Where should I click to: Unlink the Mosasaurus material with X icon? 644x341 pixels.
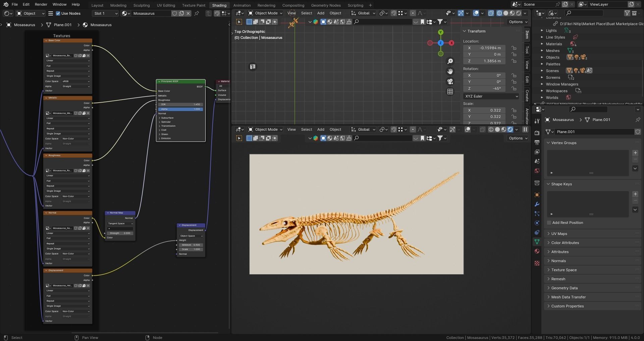click(x=188, y=13)
